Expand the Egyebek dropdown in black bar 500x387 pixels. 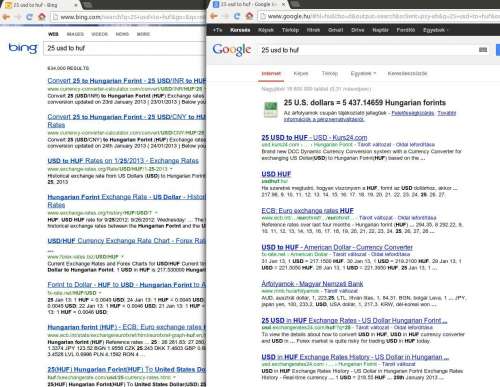435,30
